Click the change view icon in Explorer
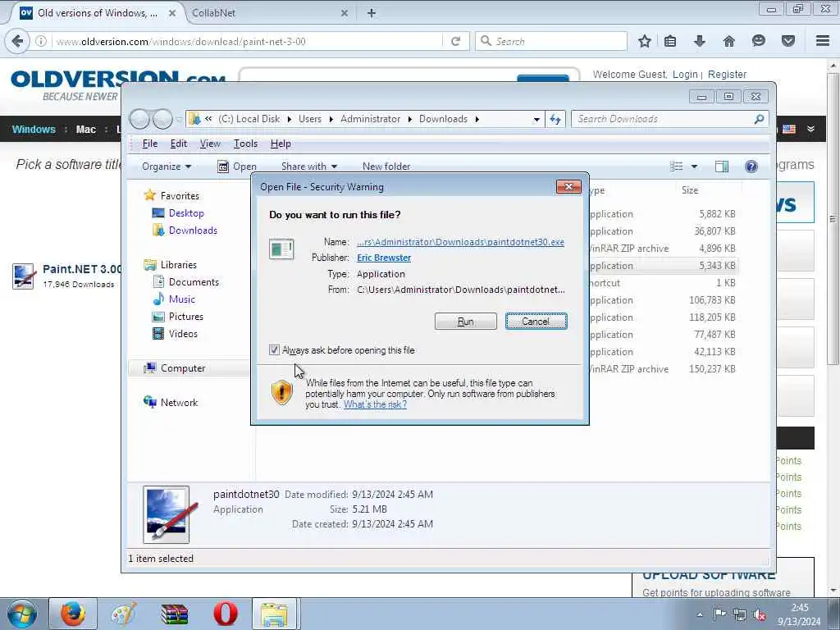840x630 pixels. [677, 166]
